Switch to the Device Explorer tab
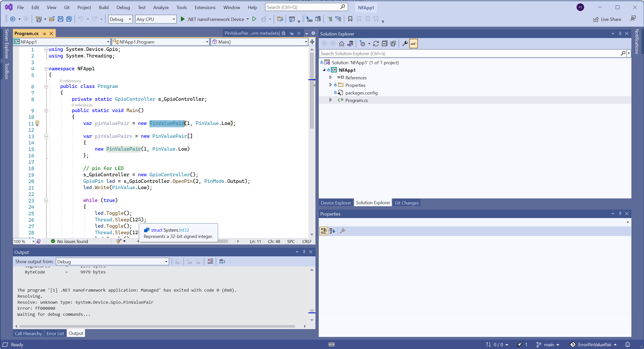The image size is (644, 349). [x=336, y=202]
